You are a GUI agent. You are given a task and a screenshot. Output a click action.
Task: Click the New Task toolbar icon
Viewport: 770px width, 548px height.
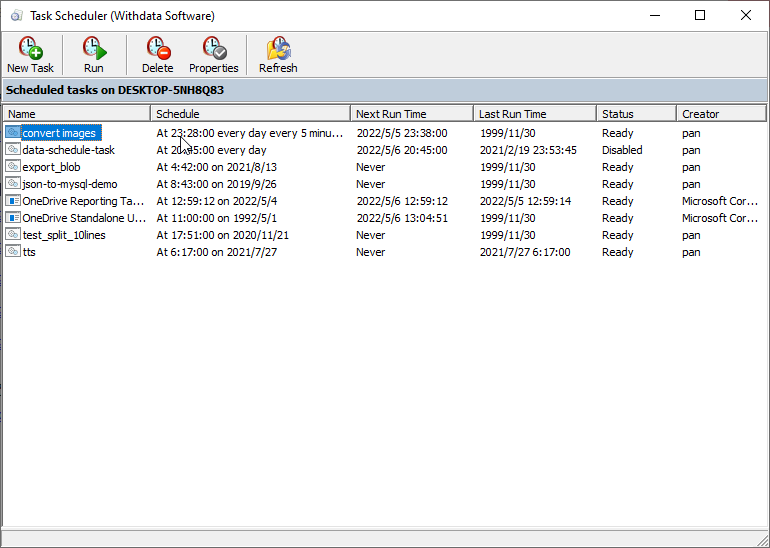[x=30, y=48]
